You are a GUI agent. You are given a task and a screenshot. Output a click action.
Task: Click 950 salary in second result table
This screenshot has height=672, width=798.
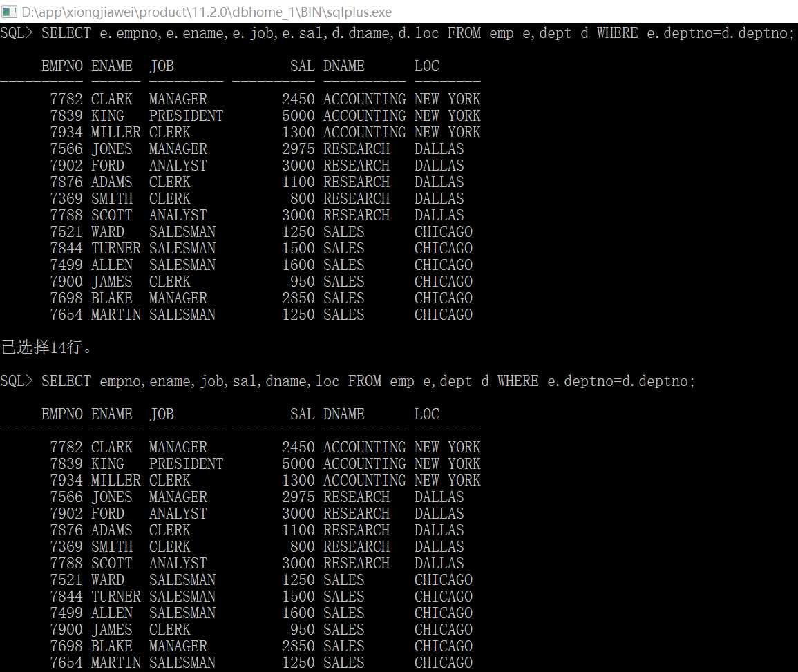303,629
